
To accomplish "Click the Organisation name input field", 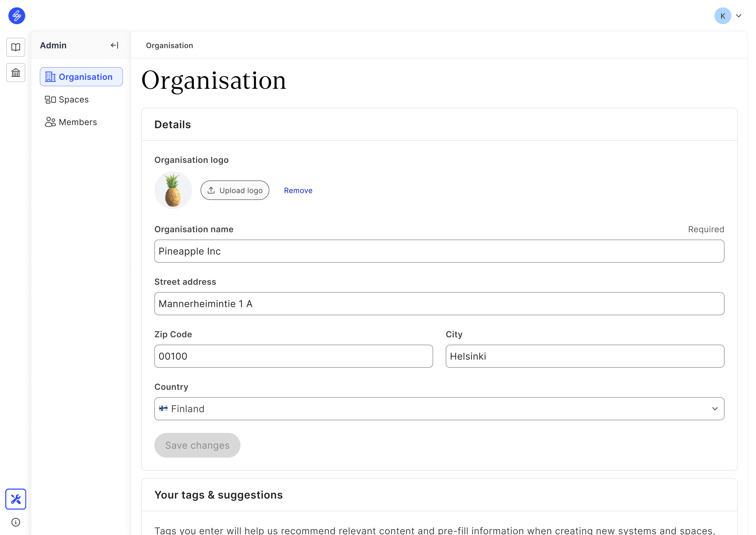I will (439, 251).
